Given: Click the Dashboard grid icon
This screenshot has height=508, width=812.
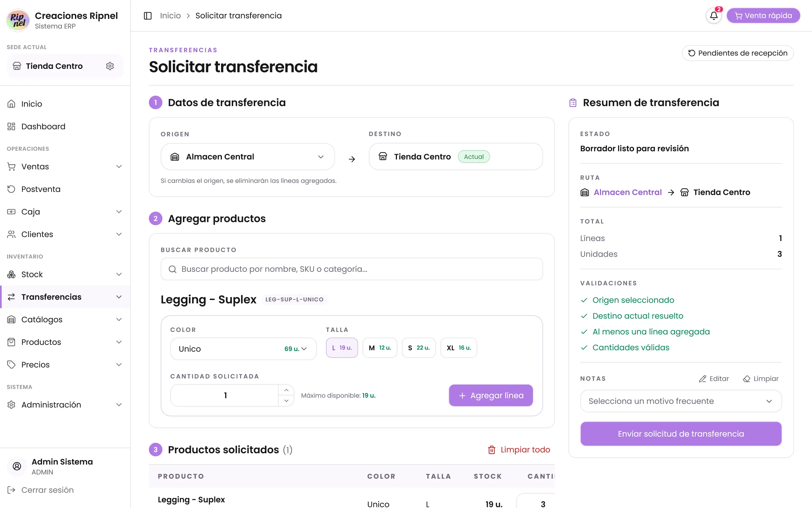Looking at the screenshot, I should click(11, 126).
